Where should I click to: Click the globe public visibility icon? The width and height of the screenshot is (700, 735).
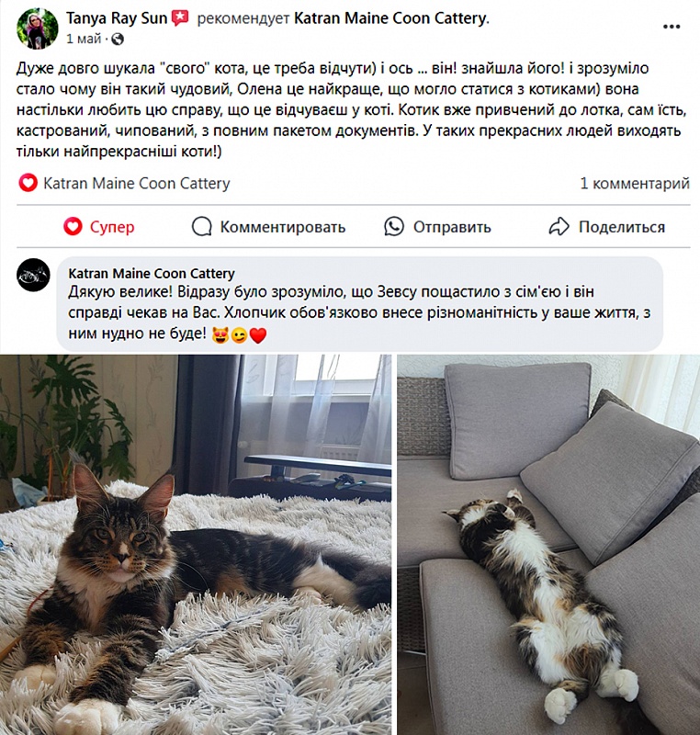click(118, 39)
